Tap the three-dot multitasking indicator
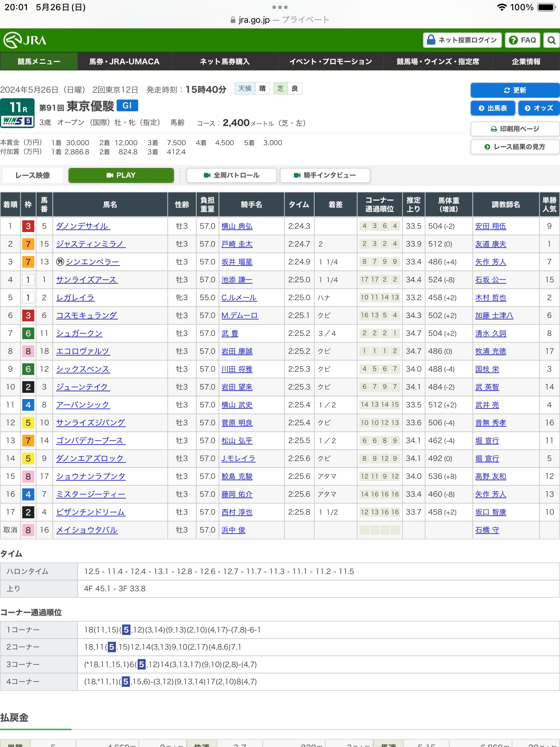 pyautogui.click(x=280, y=7)
